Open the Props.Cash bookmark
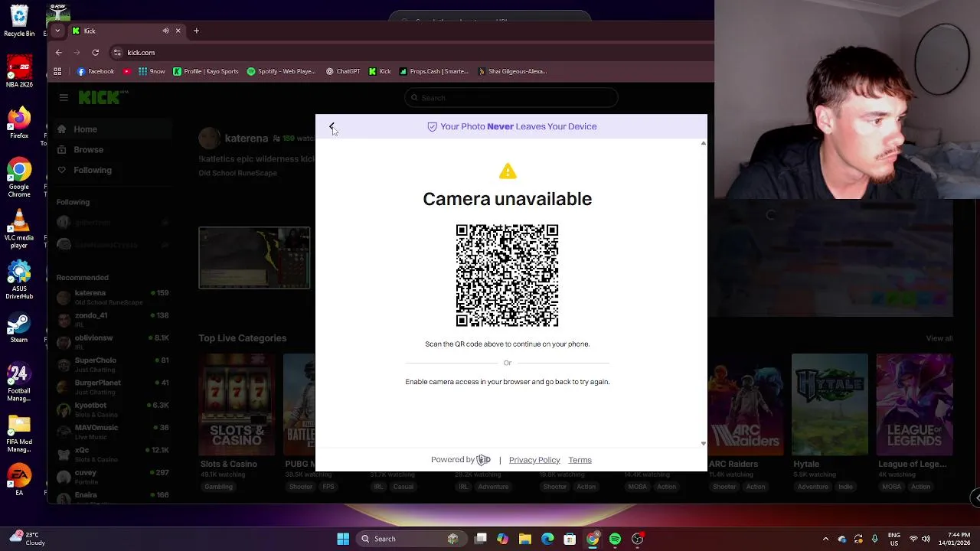This screenshot has width=980, height=551. (x=433, y=71)
